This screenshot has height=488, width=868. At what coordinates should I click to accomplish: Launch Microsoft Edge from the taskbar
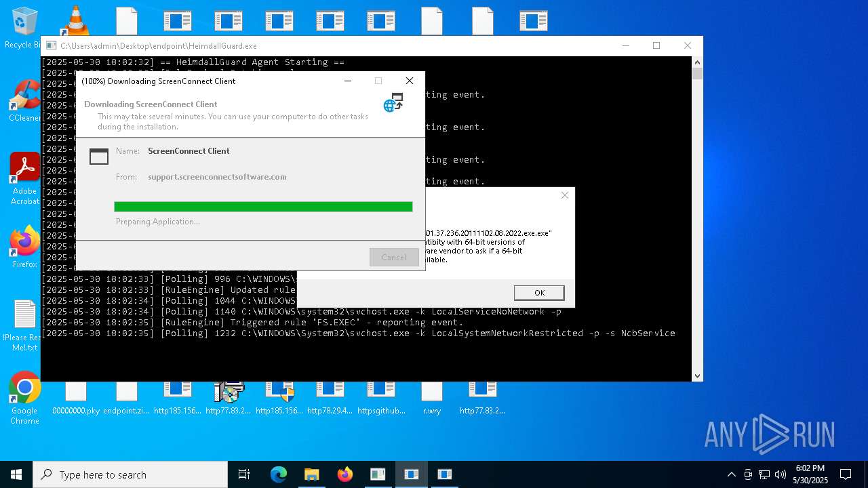(279, 474)
